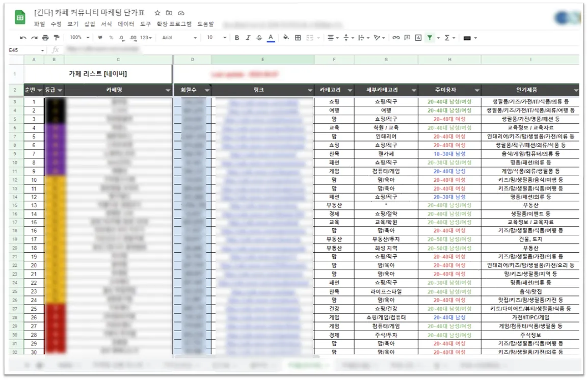Open the 삽입 menu
The height and width of the screenshot is (380, 588).
pyautogui.click(x=90, y=24)
